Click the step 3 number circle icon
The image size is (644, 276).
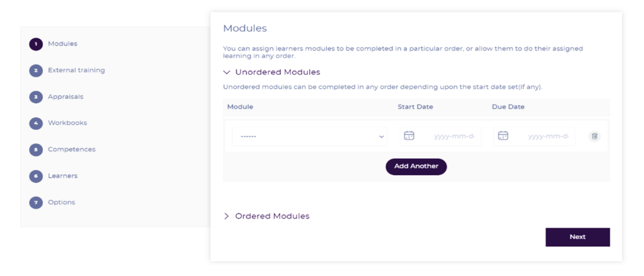(x=36, y=97)
